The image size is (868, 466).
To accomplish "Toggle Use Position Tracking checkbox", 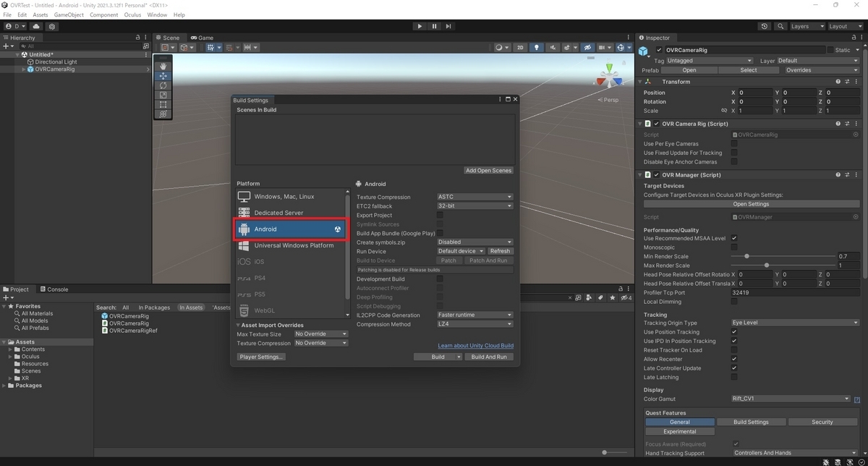I will [734, 332].
